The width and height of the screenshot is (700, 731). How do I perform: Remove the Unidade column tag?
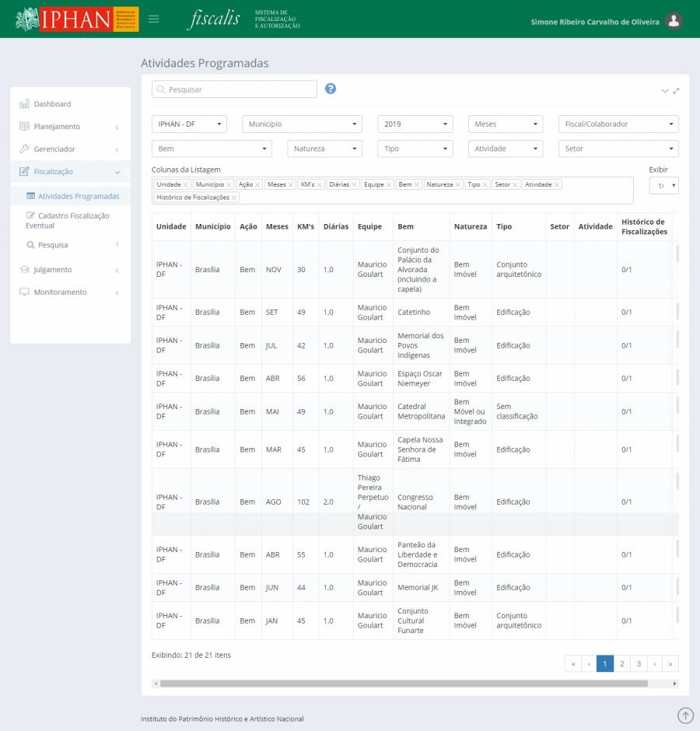click(x=186, y=185)
